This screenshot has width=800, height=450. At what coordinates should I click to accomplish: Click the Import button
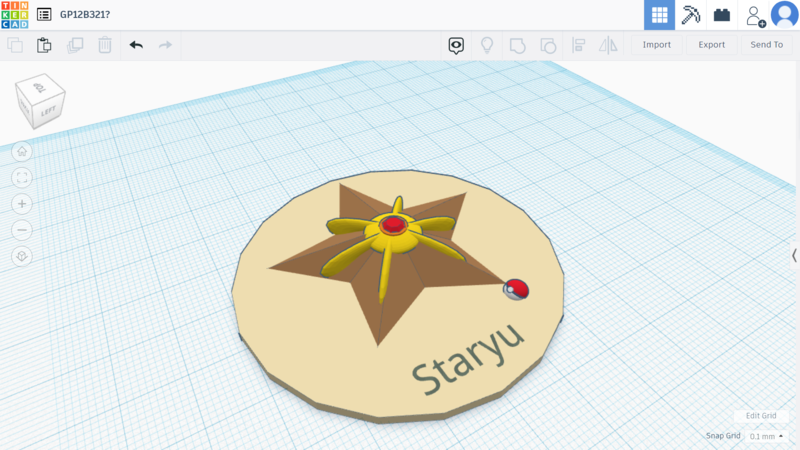(657, 45)
